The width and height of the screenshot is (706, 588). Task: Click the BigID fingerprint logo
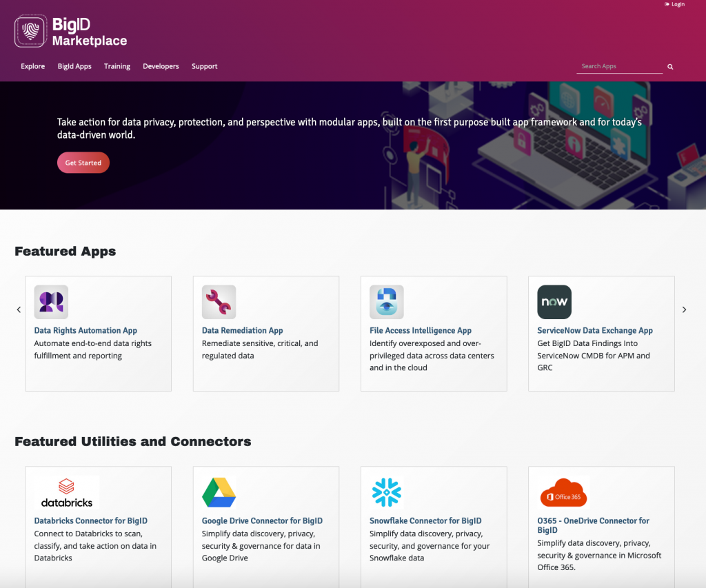[29, 30]
